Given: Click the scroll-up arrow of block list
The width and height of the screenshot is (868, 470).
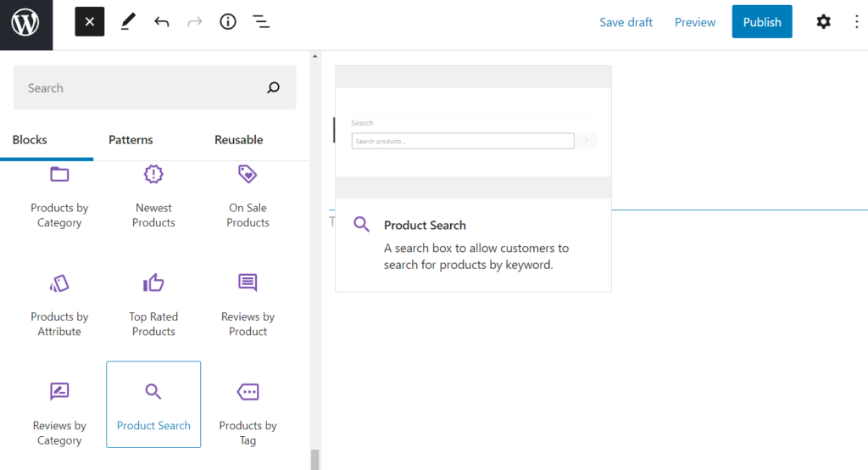Looking at the screenshot, I should [315, 56].
